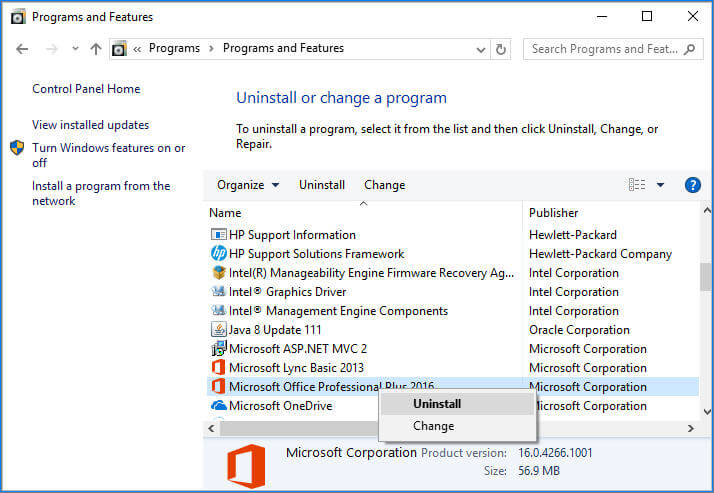Expand the view options dropdown arrow
714x493 pixels.
pyautogui.click(x=661, y=185)
